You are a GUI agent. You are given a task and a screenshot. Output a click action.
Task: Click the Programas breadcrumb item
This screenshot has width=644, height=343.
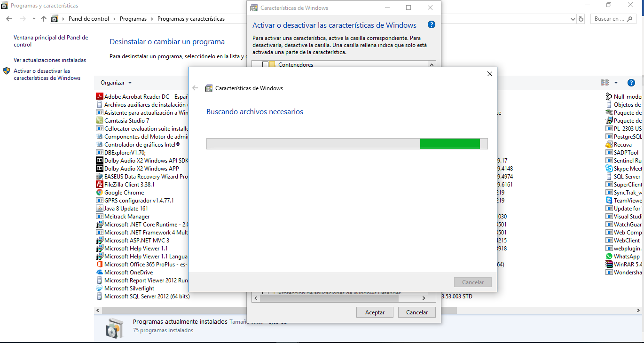[133, 19]
